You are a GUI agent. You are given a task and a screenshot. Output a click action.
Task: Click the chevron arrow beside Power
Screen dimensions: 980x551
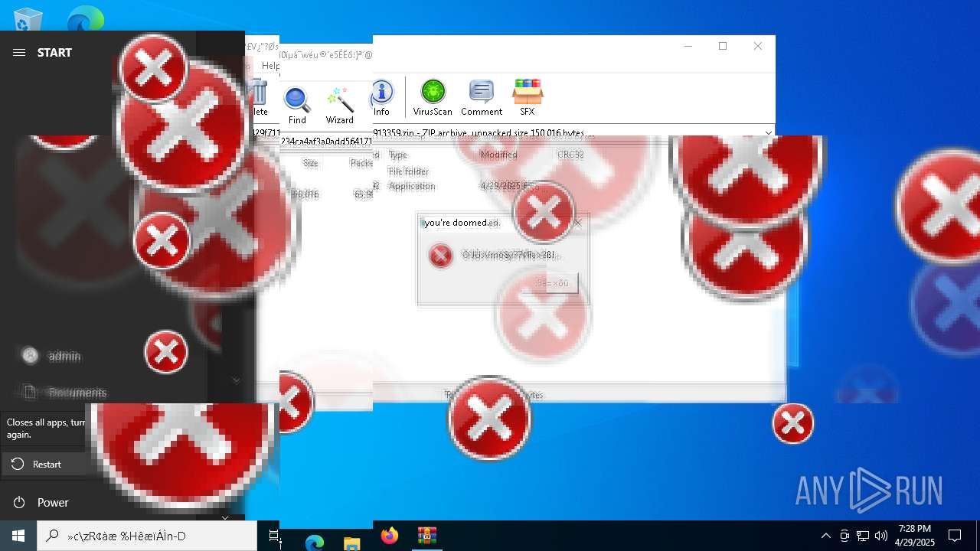(x=225, y=517)
